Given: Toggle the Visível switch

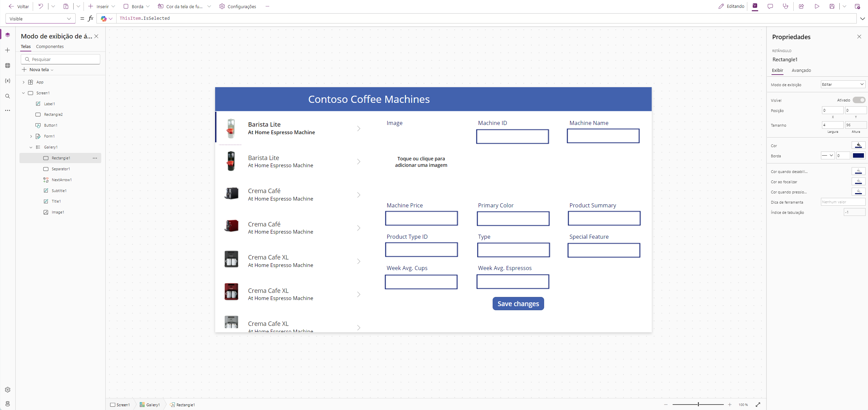Looking at the screenshot, I should coord(859,100).
